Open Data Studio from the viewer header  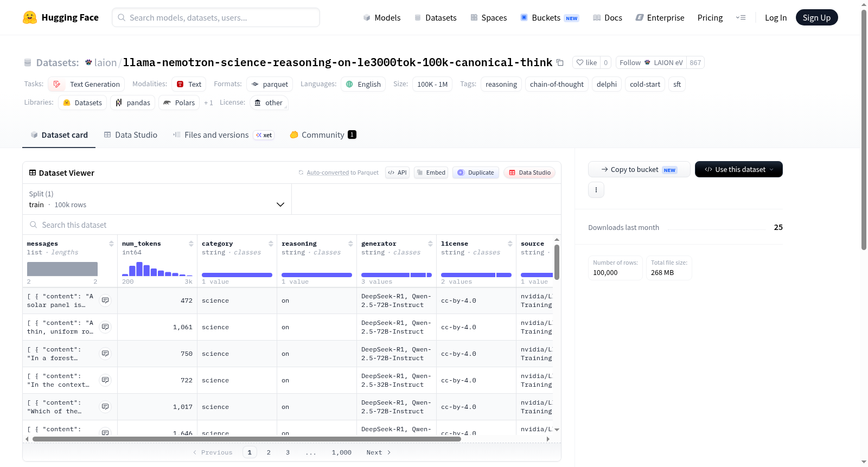click(529, 172)
